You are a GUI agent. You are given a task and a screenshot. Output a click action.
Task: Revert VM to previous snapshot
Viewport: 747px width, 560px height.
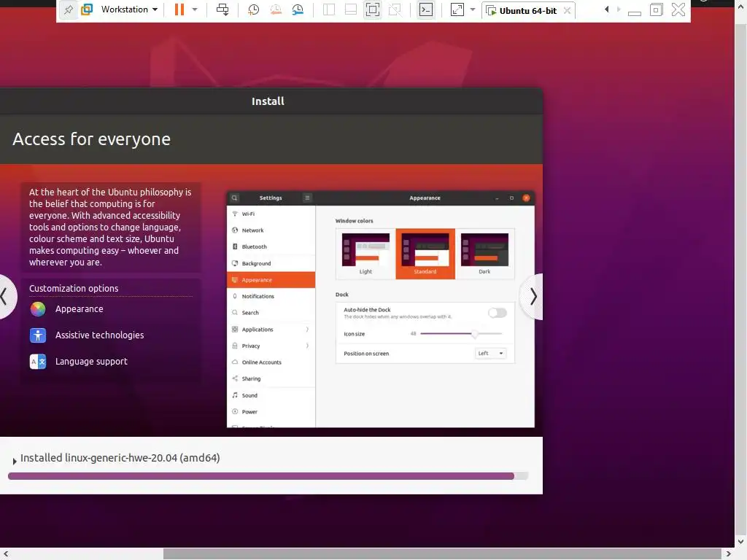(x=275, y=9)
